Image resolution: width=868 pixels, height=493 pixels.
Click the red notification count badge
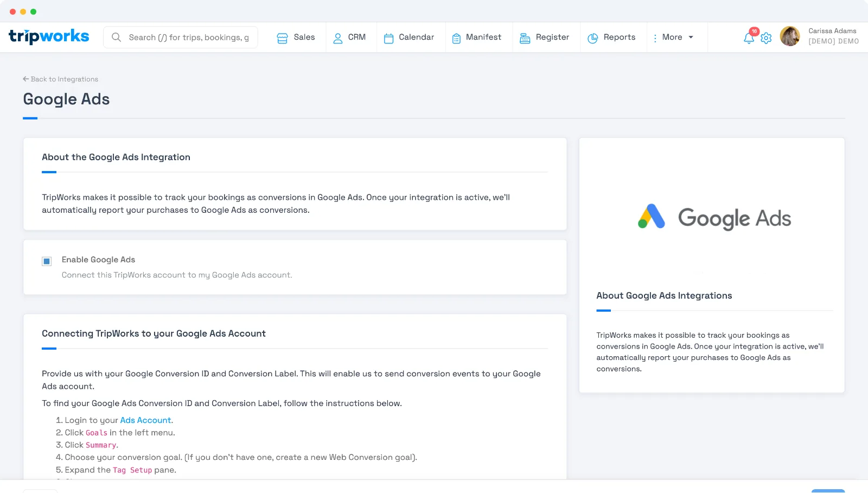754,31
